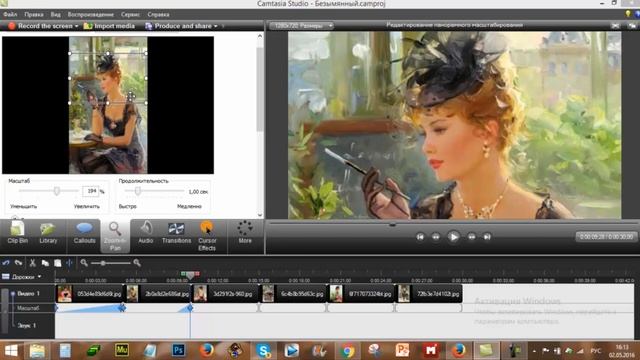The height and width of the screenshot is (360, 640).
Task: Click the taskbar clock and date
Action: [x=622, y=351]
